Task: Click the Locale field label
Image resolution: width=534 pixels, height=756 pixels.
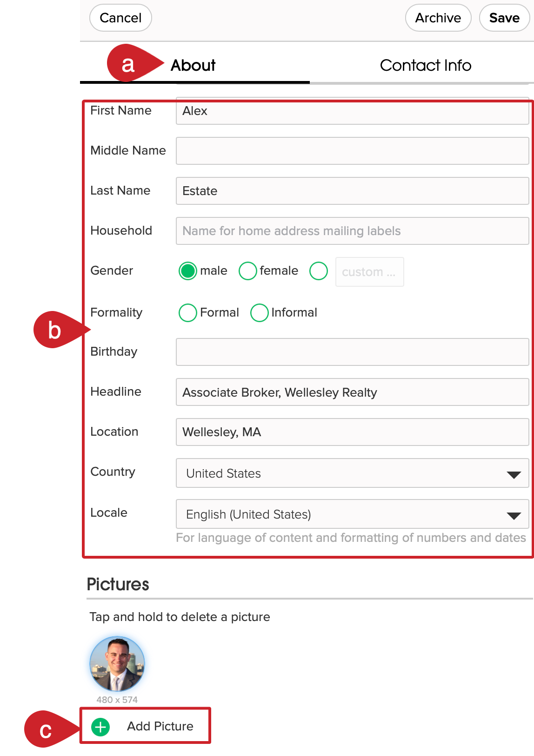Action: pos(108,513)
